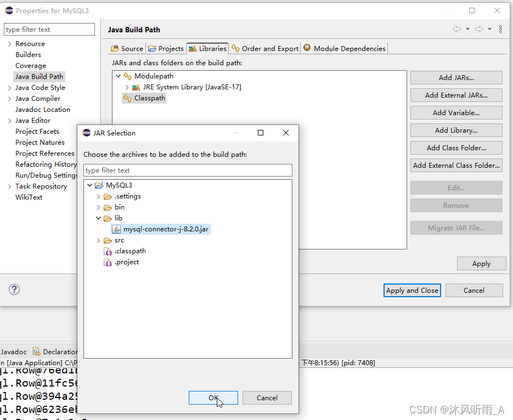
Task: Open the Module Dependencies tab
Action: coord(345,48)
